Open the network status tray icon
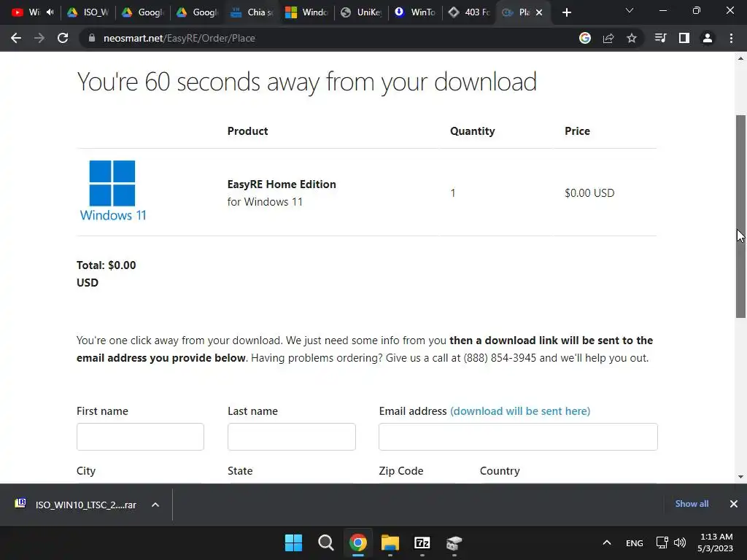Screen dimensions: 747x560 click(x=662, y=542)
